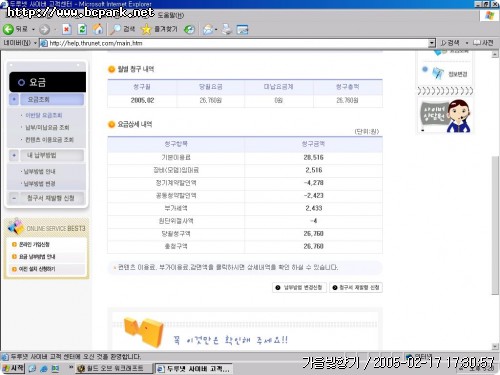This screenshot has height=375, width=500.
Task: Open the 내 납부방법 sidebar menu item
Action: (x=52, y=155)
